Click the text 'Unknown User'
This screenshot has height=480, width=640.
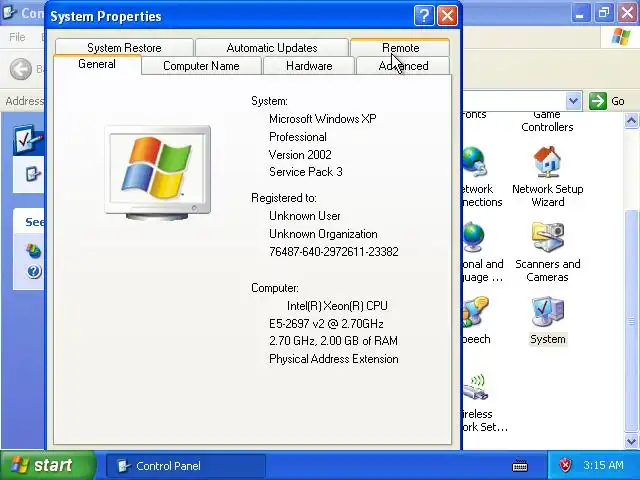pyautogui.click(x=304, y=216)
